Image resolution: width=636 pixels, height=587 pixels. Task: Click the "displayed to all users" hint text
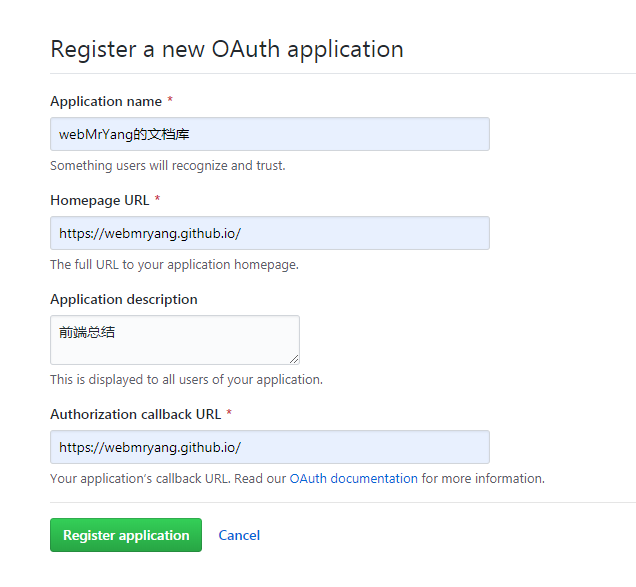pos(186,380)
